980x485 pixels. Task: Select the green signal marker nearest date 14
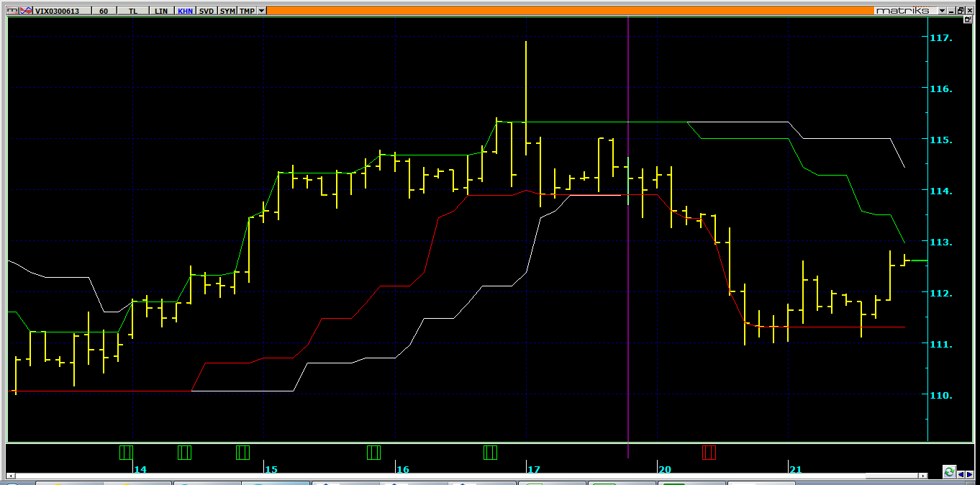click(x=126, y=452)
